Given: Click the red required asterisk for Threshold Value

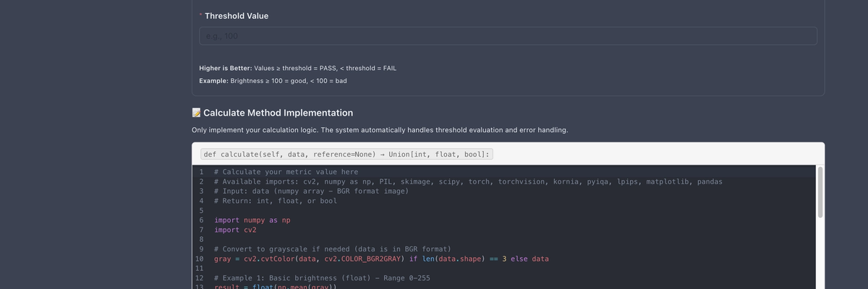Looking at the screenshot, I should 200,15.
